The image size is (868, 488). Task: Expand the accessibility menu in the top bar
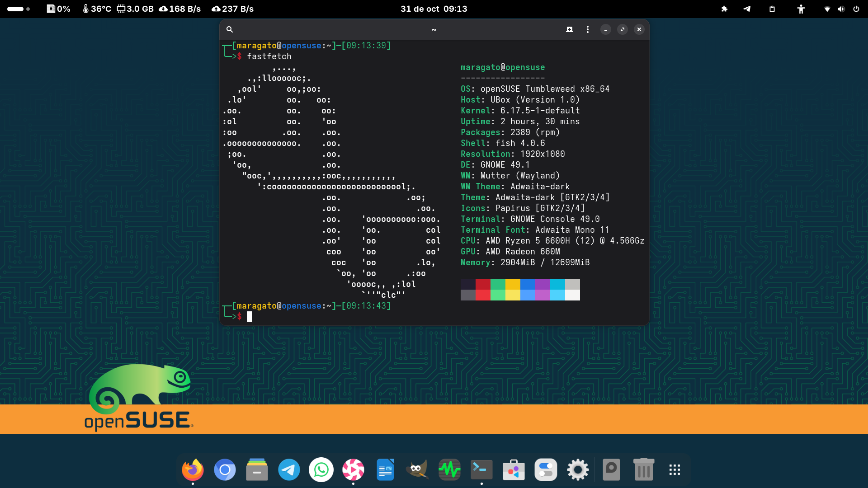click(801, 9)
